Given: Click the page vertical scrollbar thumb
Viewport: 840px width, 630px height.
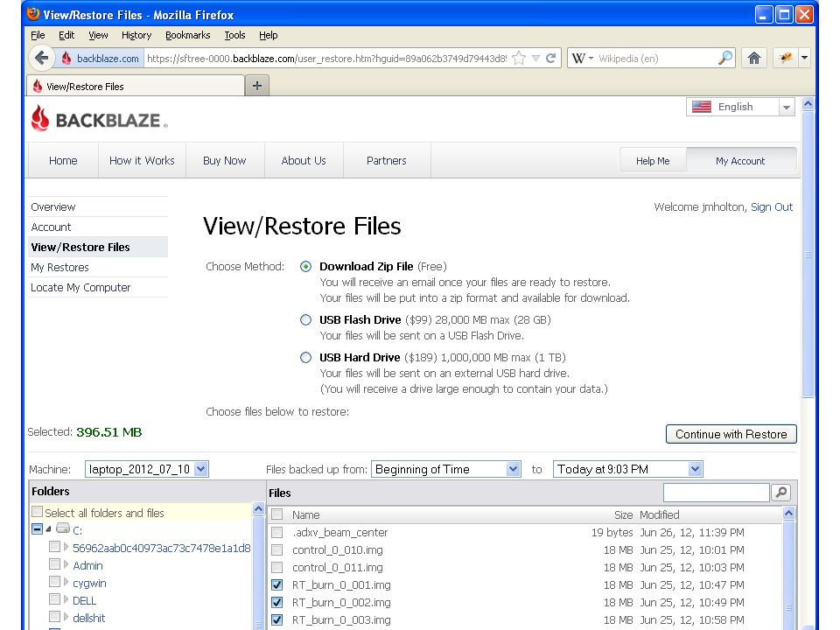Looking at the screenshot, I should [x=808, y=255].
